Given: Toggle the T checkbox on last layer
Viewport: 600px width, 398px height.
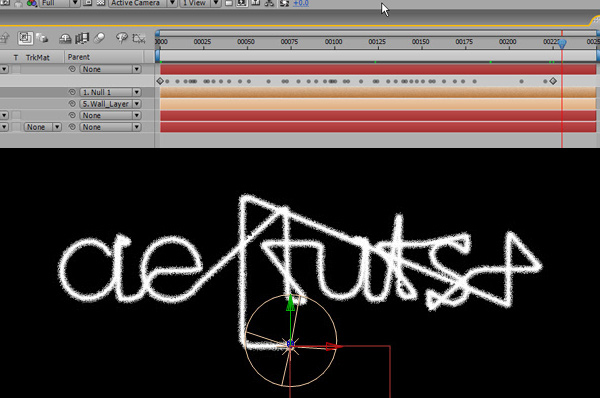Looking at the screenshot, I should click(x=16, y=127).
